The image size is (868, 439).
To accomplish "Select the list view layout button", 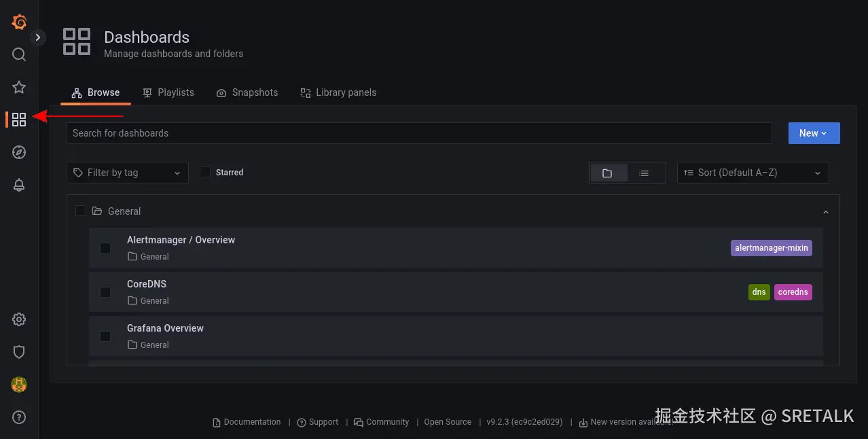I will 644,173.
